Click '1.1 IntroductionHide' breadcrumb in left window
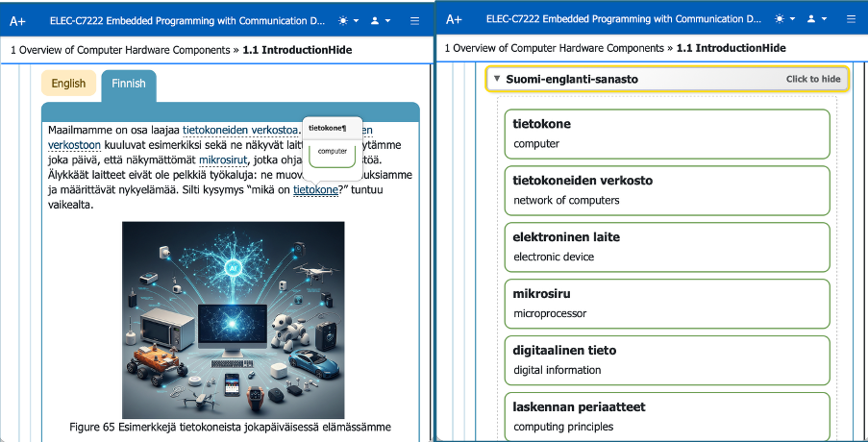Screen dimensions: 868x442 tap(297, 50)
